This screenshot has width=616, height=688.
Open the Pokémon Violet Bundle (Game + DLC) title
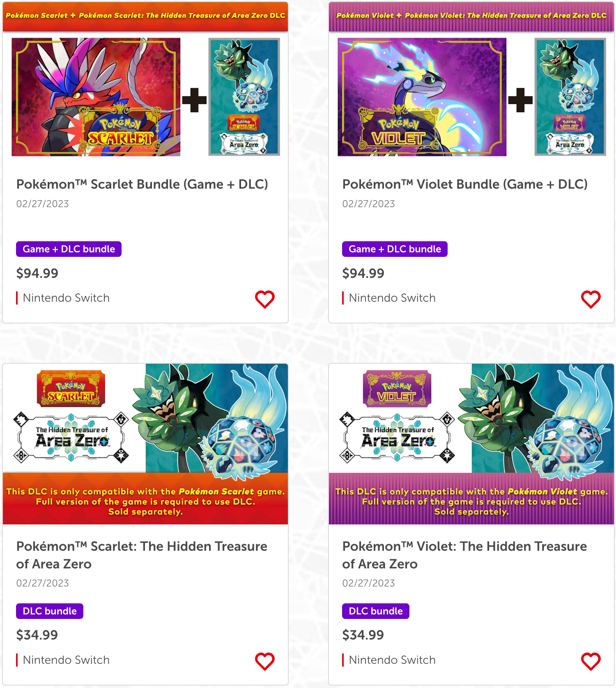[x=465, y=184]
